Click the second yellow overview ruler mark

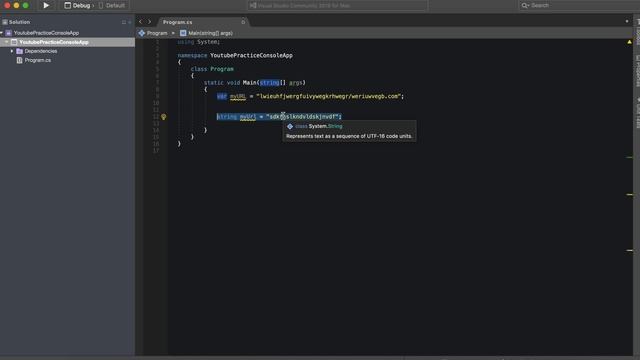click(629, 195)
